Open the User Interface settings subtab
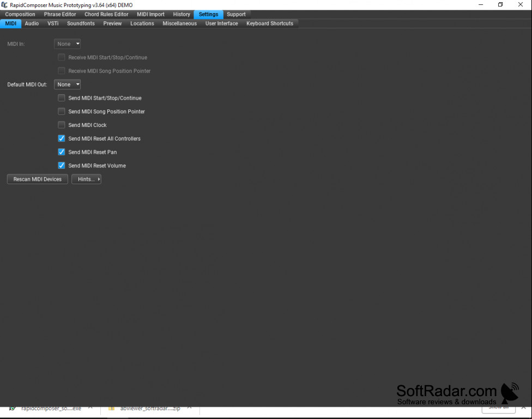 coord(221,23)
